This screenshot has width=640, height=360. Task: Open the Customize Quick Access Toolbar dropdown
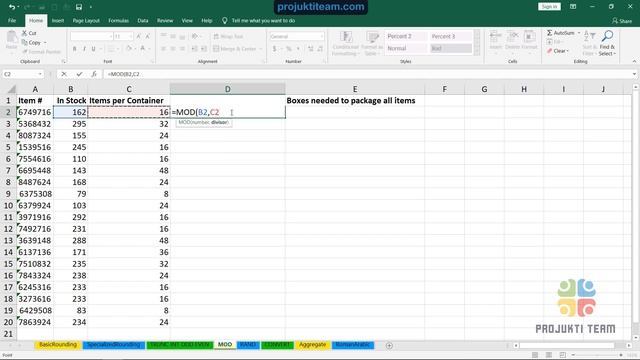[x=91, y=7]
